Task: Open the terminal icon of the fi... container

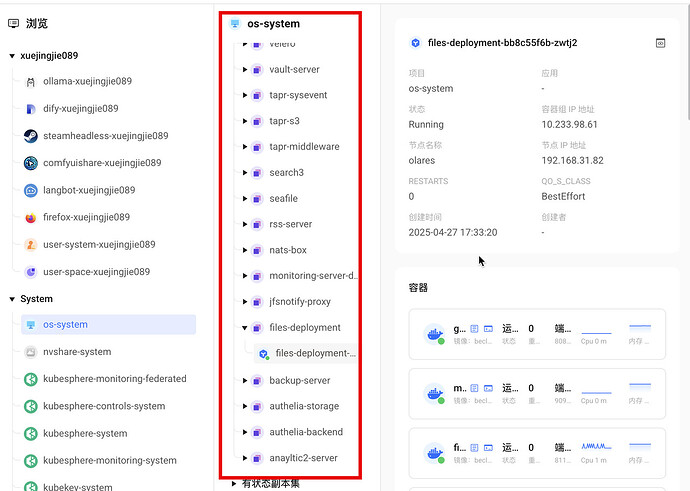Action: pos(488,447)
